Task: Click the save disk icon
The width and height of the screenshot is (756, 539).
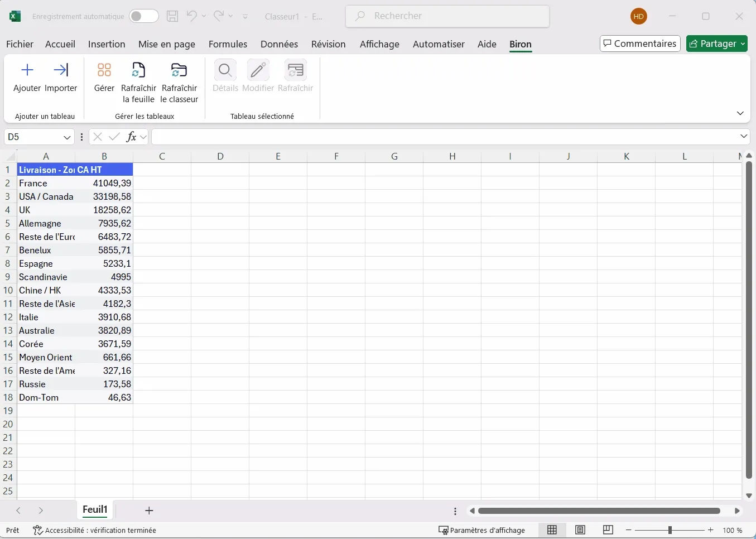Action: coord(172,16)
